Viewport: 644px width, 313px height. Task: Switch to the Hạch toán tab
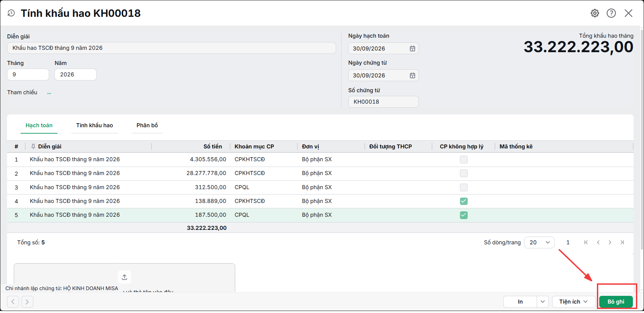39,125
